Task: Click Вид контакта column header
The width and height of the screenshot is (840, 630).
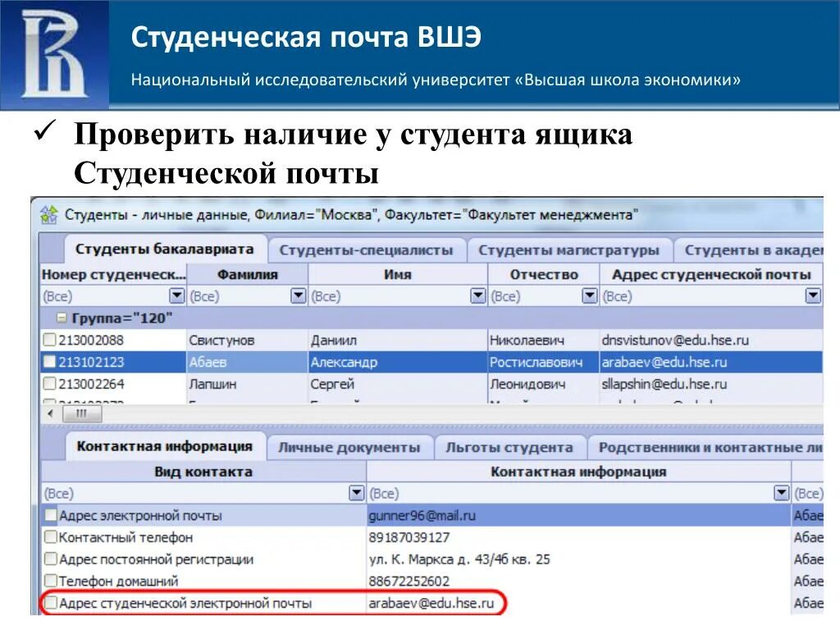Action: coord(203,472)
